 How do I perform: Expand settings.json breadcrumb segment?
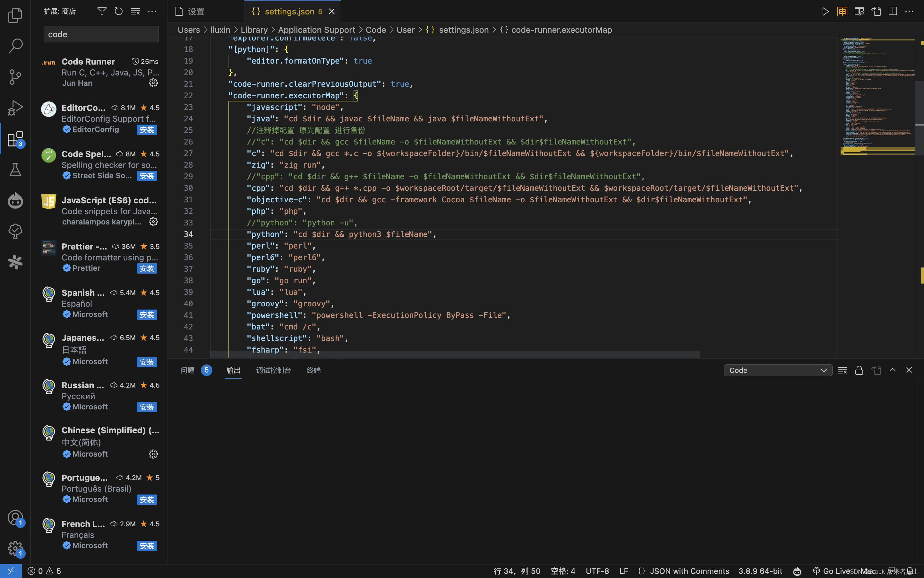click(x=457, y=30)
